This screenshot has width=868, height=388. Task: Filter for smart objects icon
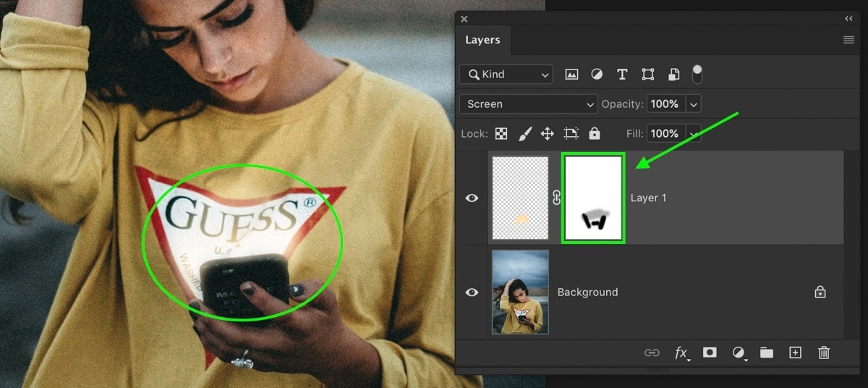pyautogui.click(x=673, y=74)
